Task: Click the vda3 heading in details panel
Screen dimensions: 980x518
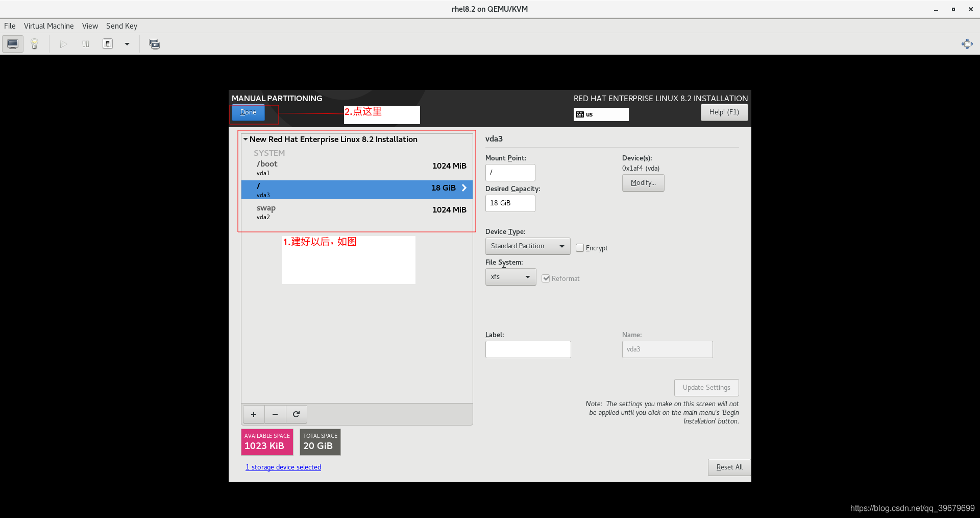Action: point(494,139)
